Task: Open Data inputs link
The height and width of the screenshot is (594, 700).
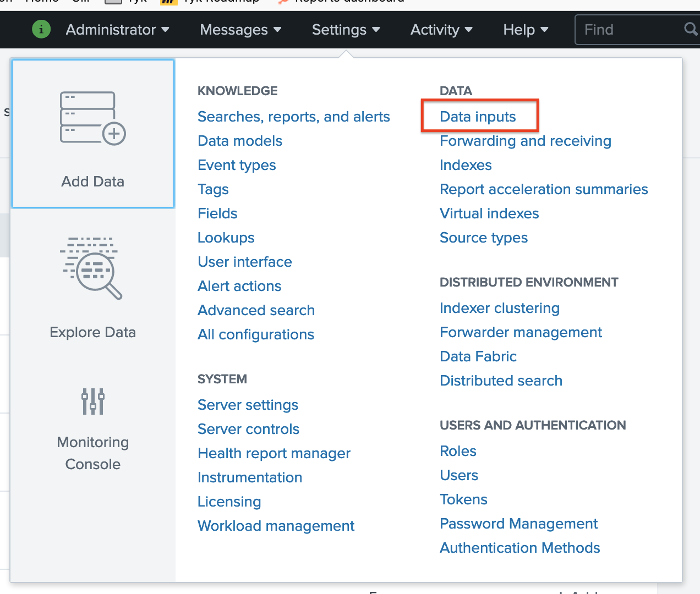Action: 478,117
